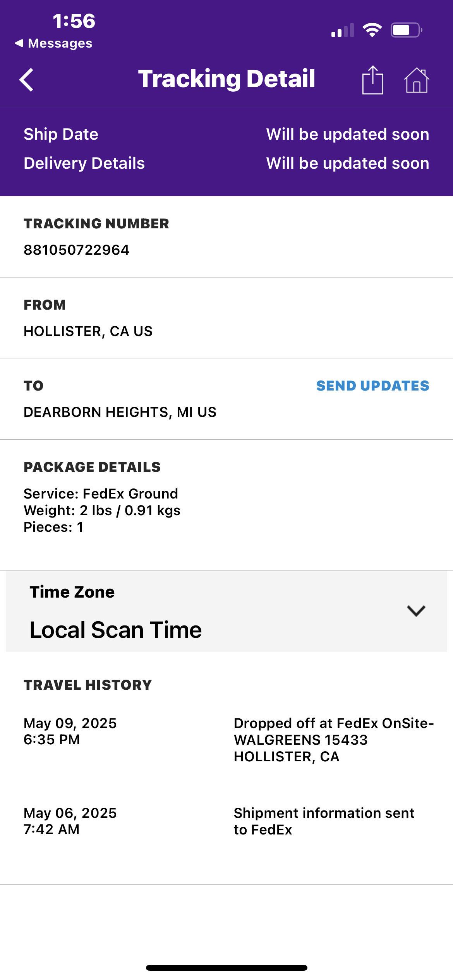Return to Messages app
The width and height of the screenshot is (453, 980).
click(x=54, y=43)
